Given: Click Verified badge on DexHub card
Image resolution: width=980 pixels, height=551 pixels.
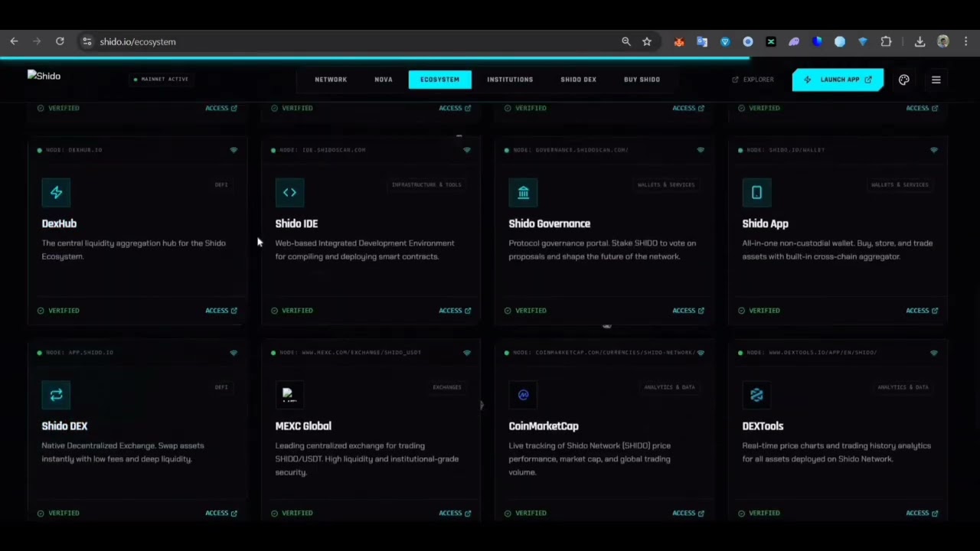Looking at the screenshot, I should pos(58,311).
